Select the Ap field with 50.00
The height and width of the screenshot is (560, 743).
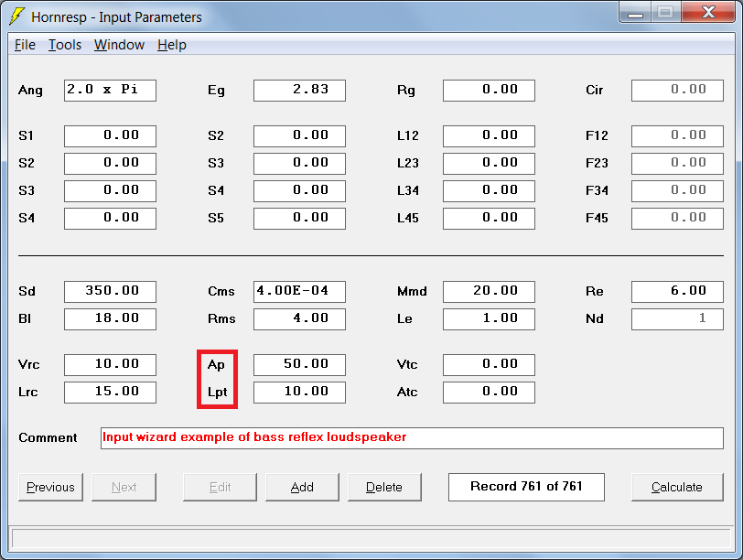[299, 365]
